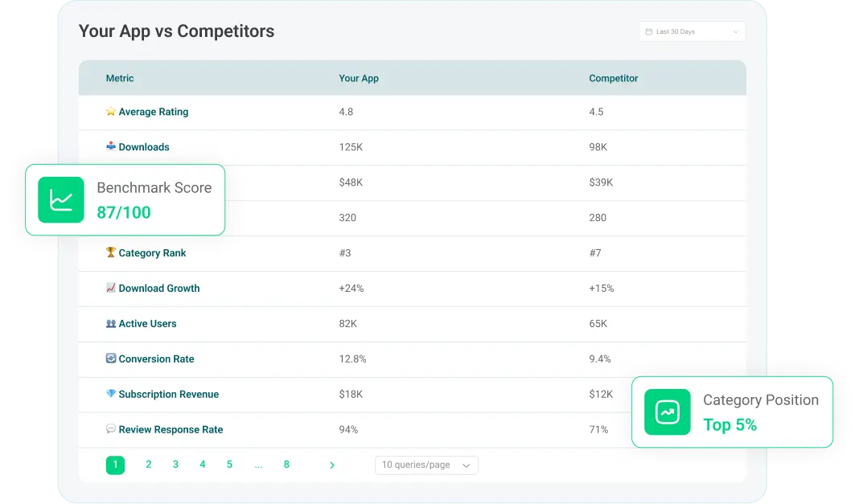Click the green Benchmark Score line chart icon

coord(61,199)
